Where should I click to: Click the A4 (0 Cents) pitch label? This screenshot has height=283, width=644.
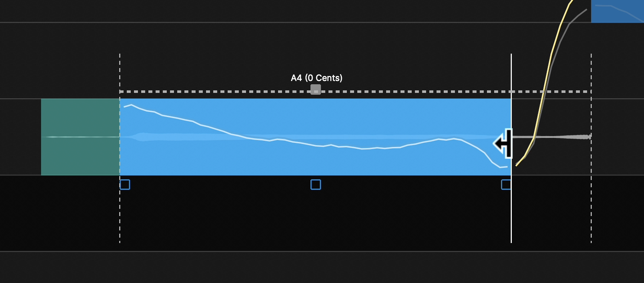[316, 78]
